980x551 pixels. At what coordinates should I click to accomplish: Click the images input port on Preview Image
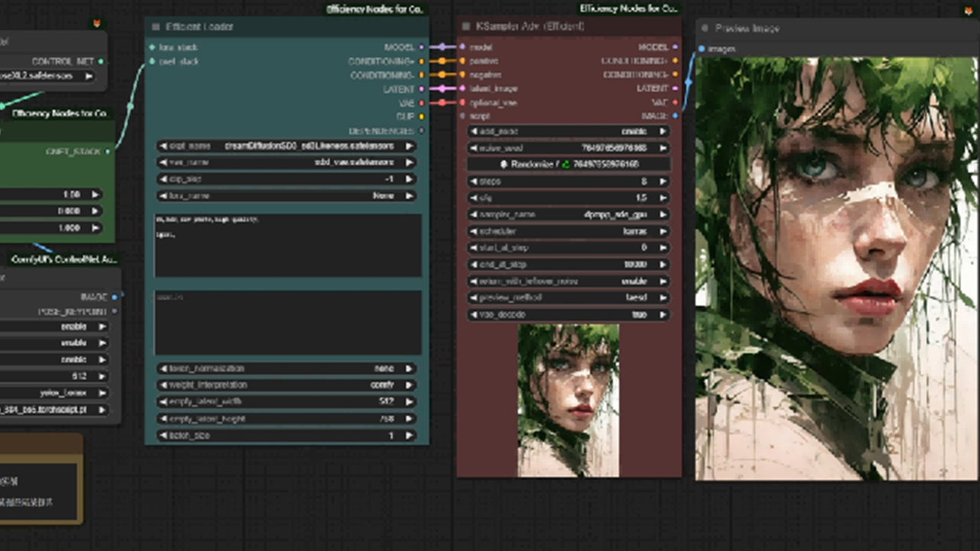[701, 49]
